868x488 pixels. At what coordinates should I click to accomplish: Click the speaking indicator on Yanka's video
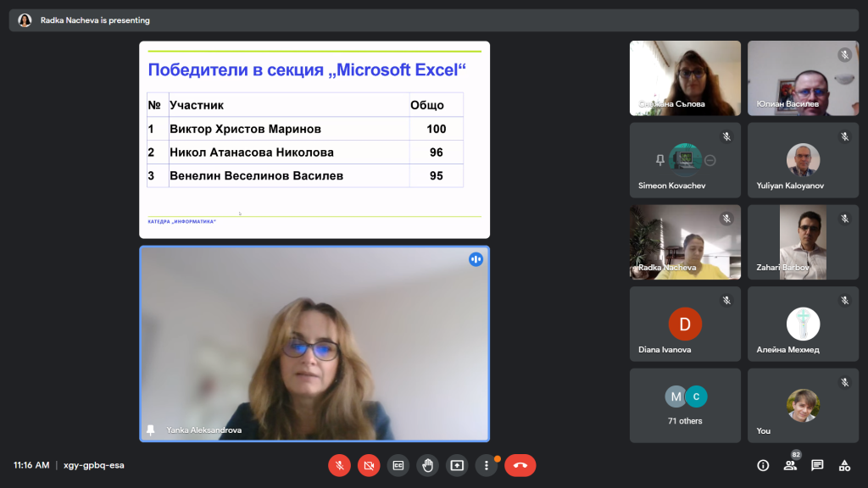(x=476, y=259)
